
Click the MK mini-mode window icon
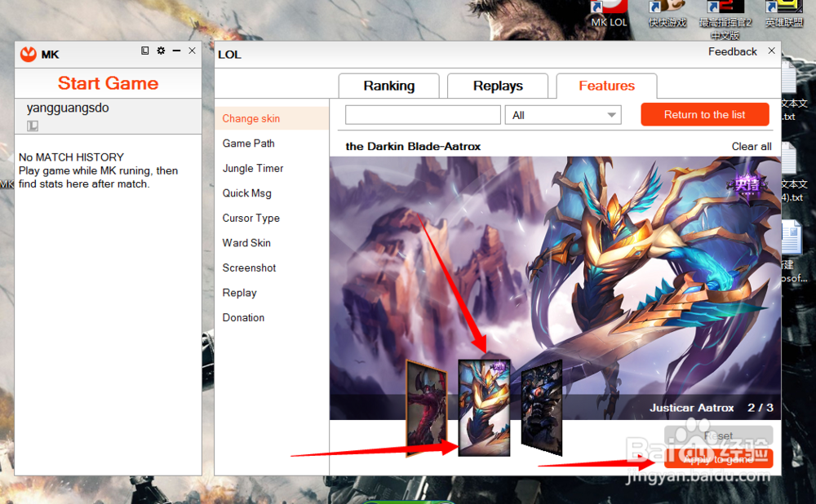click(144, 51)
